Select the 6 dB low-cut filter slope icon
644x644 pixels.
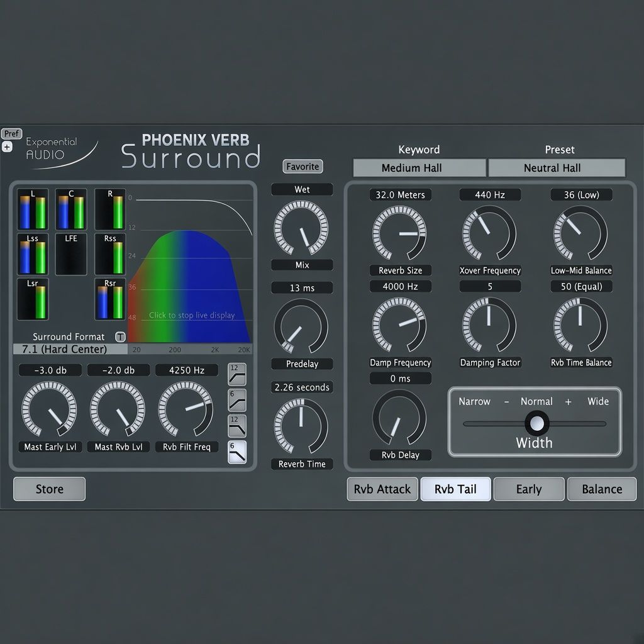237,400
